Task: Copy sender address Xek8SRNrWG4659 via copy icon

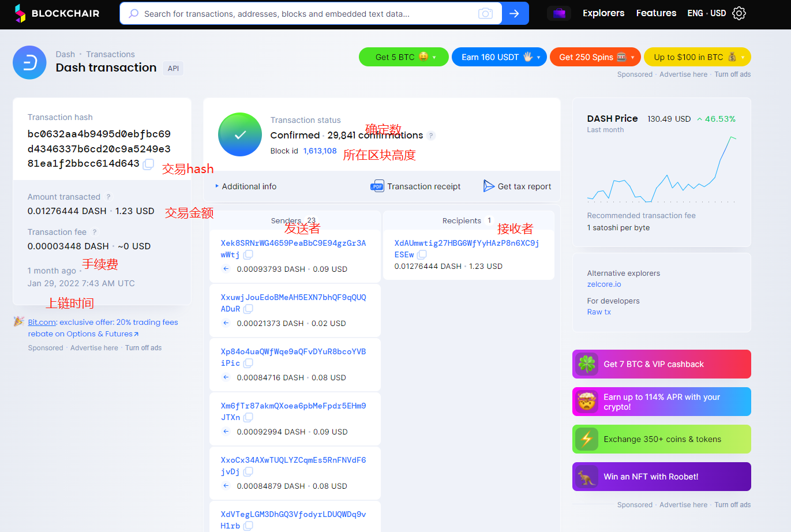Action: pos(248,254)
